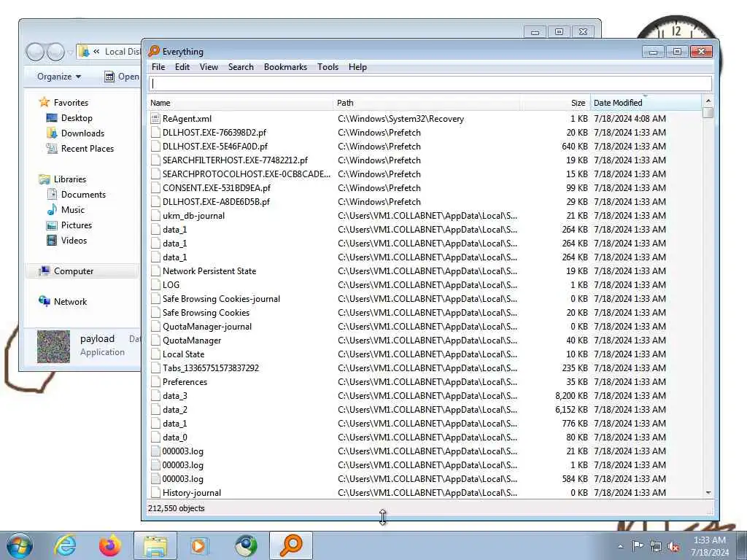Click the 7/18/2024 4:08 AM date cell
Screen dimensions: 747x560
point(630,119)
